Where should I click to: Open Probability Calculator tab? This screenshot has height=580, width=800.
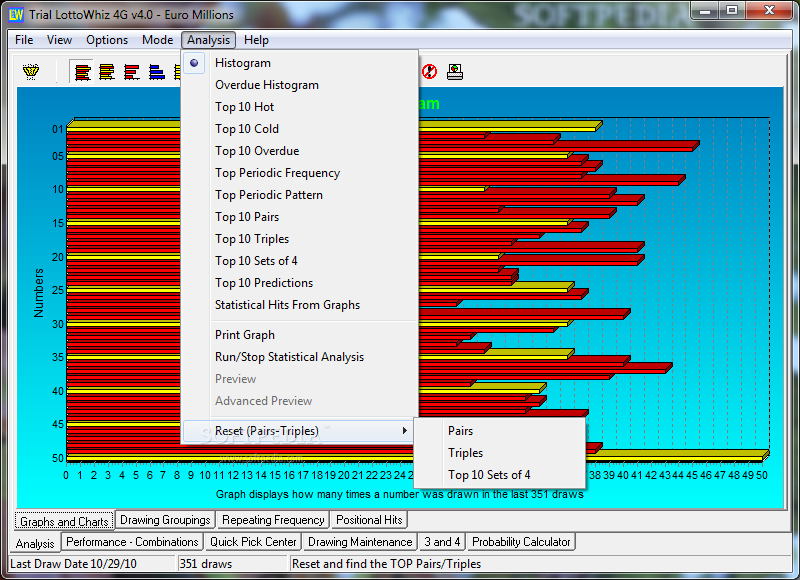click(521, 542)
